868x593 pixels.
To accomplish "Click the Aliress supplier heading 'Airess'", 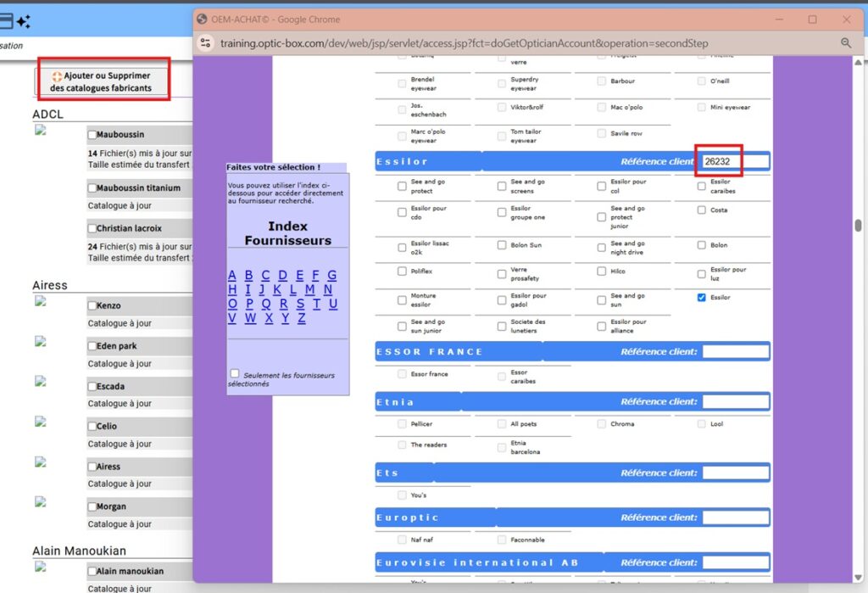I will (x=50, y=285).
